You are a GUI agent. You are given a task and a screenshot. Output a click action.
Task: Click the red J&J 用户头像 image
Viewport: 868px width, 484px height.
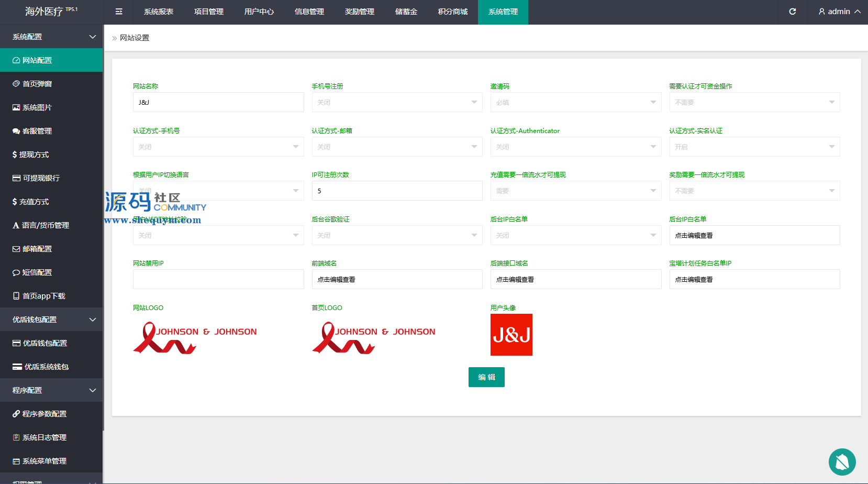[511, 335]
